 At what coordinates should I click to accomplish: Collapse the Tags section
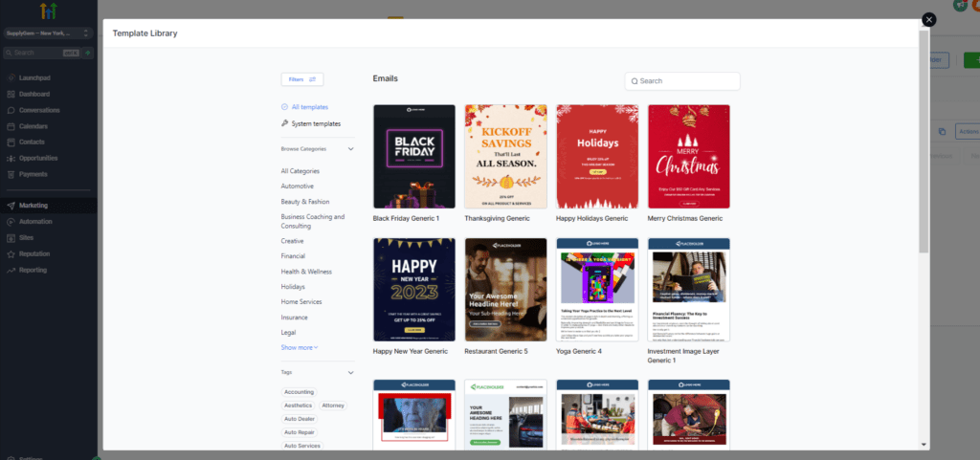tap(350, 373)
